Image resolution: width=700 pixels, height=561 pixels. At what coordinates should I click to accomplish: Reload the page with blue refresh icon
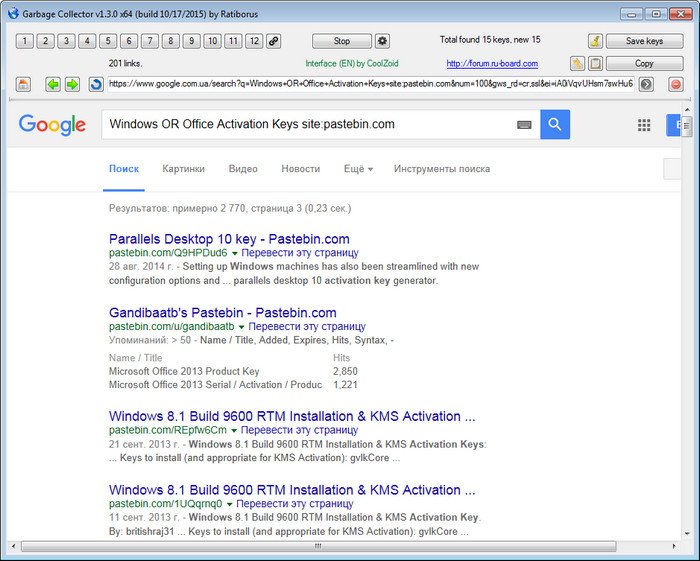coord(96,84)
